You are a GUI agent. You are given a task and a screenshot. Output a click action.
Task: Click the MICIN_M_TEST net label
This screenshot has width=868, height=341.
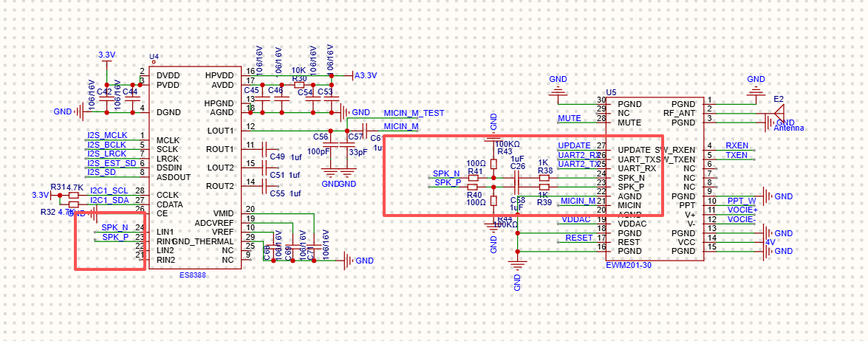tap(413, 113)
